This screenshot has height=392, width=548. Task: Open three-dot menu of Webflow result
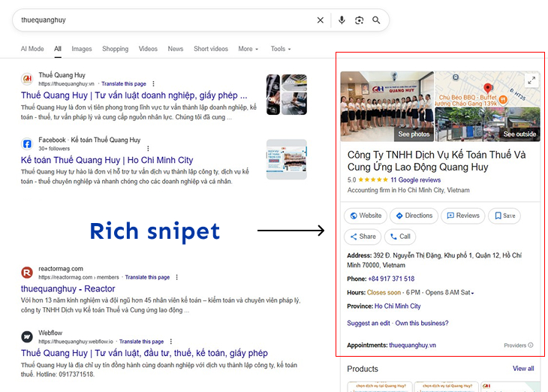click(171, 342)
